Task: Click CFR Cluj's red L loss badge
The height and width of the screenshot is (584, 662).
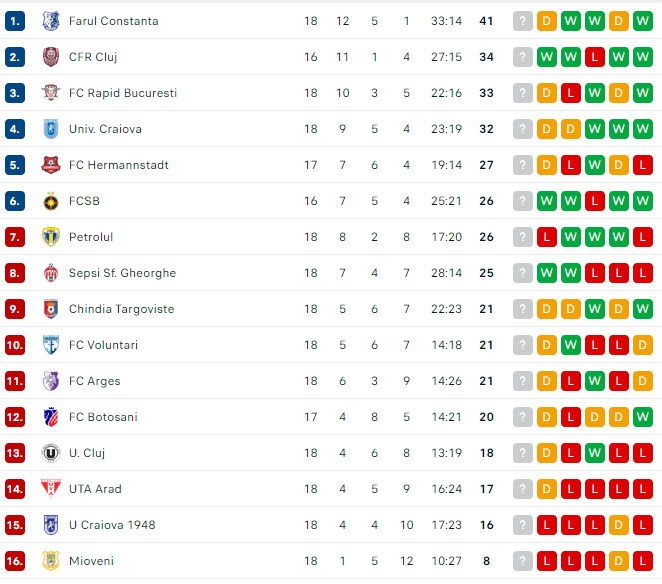Action: [594, 57]
